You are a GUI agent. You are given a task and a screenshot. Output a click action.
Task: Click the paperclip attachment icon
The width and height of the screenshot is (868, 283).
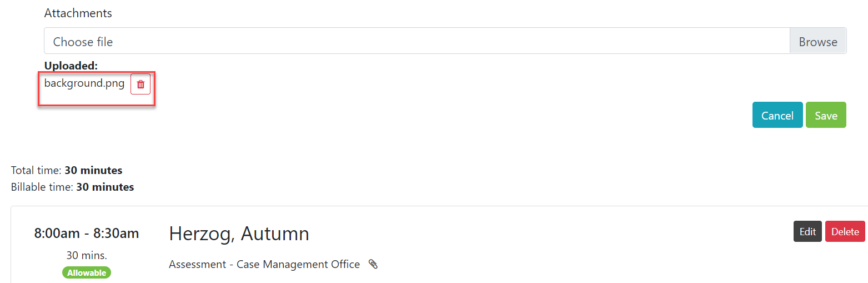373,264
